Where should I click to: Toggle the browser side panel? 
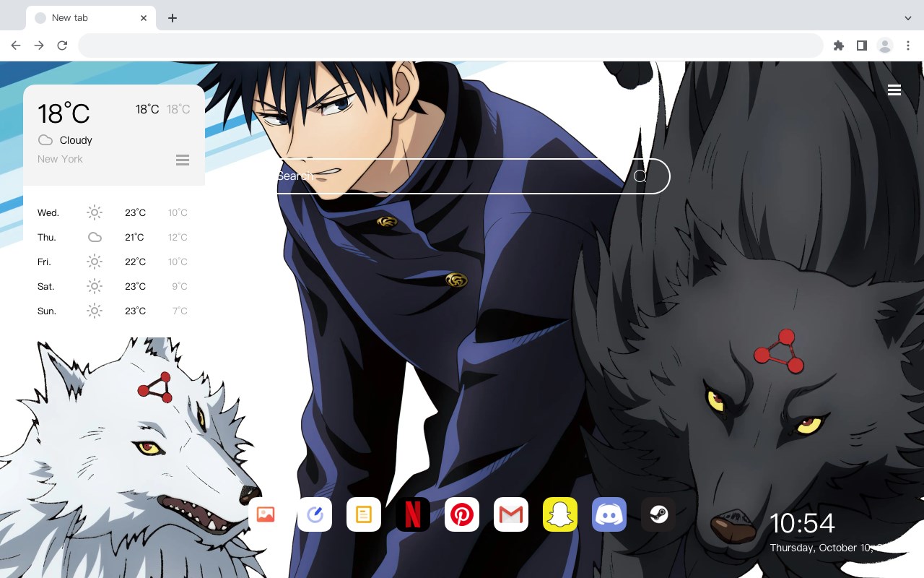click(861, 46)
